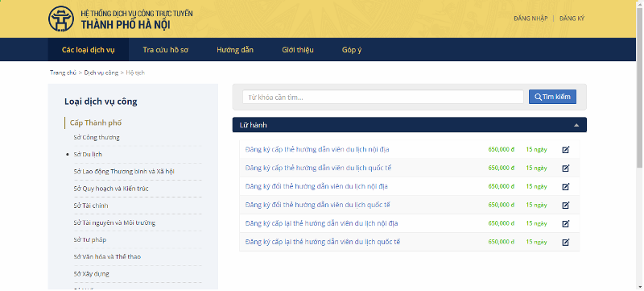This screenshot has width=644, height=291.
Task: Click 650,000 đ fee in cấp thẻ nội địa row
Action: click(501, 150)
